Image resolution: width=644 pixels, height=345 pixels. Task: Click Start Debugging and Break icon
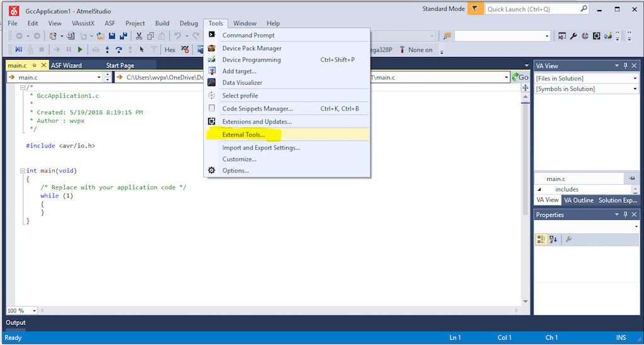pos(18,50)
